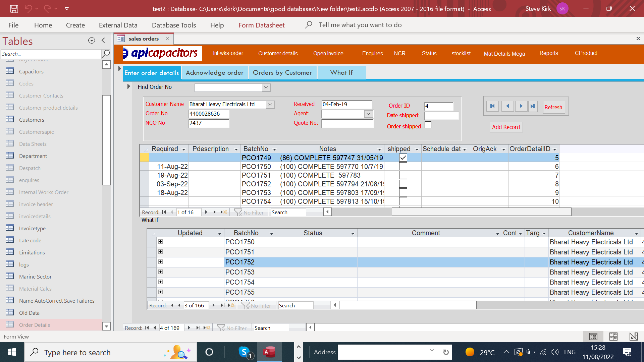Expand the Customer Name combo box

270,105
